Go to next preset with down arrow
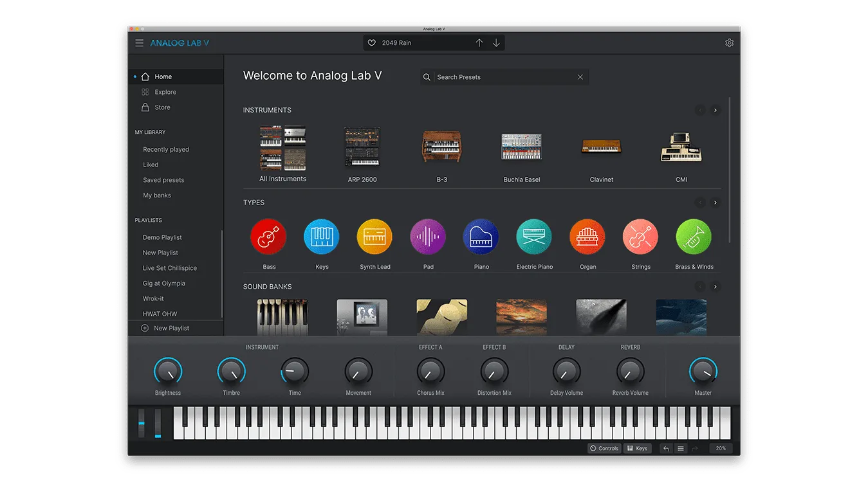The height and width of the screenshot is (497, 868). pyautogui.click(x=496, y=43)
